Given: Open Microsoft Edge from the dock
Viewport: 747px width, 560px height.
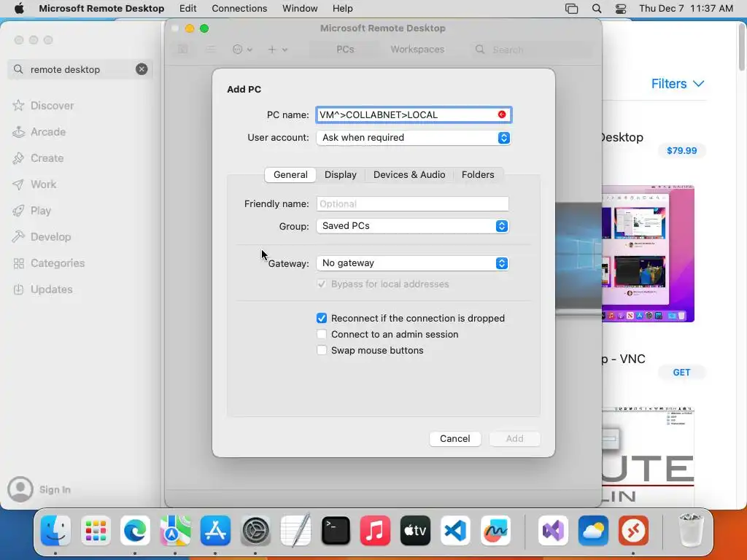Looking at the screenshot, I should [x=135, y=531].
